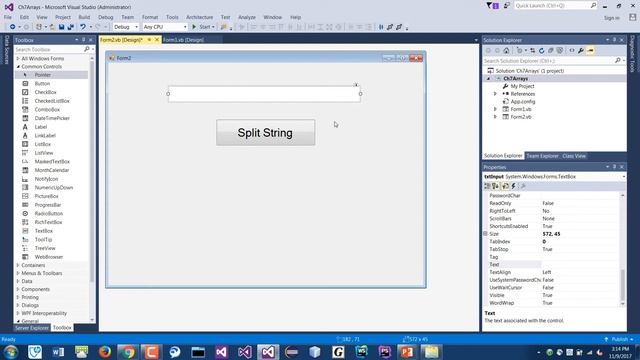Switch Properties to Alphabetical sort icon
The image size is (640, 360).
(496, 186)
